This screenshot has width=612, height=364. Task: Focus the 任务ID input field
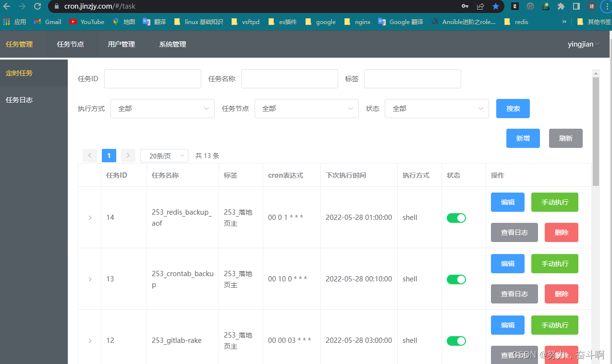point(153,79)
